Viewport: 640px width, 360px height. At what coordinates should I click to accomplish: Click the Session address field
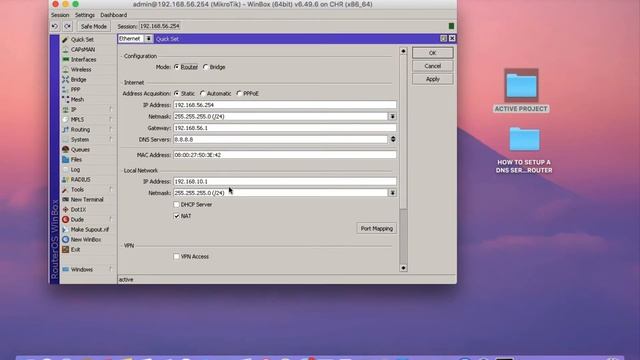click(160, 26)
